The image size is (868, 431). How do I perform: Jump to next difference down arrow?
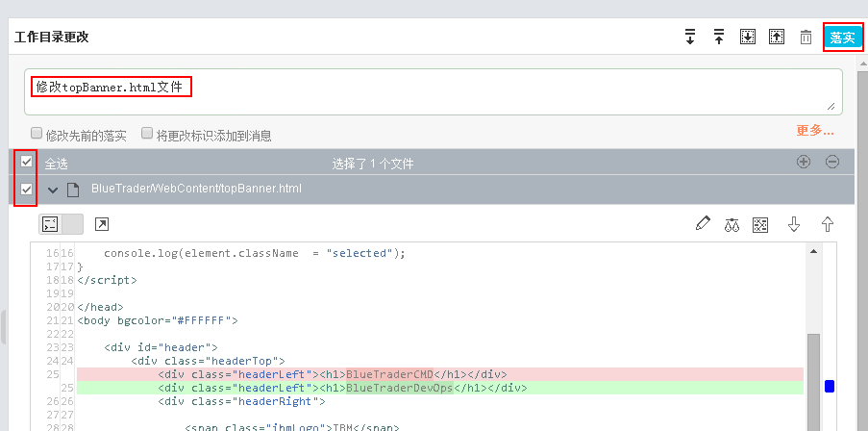[x=794, y=224]
